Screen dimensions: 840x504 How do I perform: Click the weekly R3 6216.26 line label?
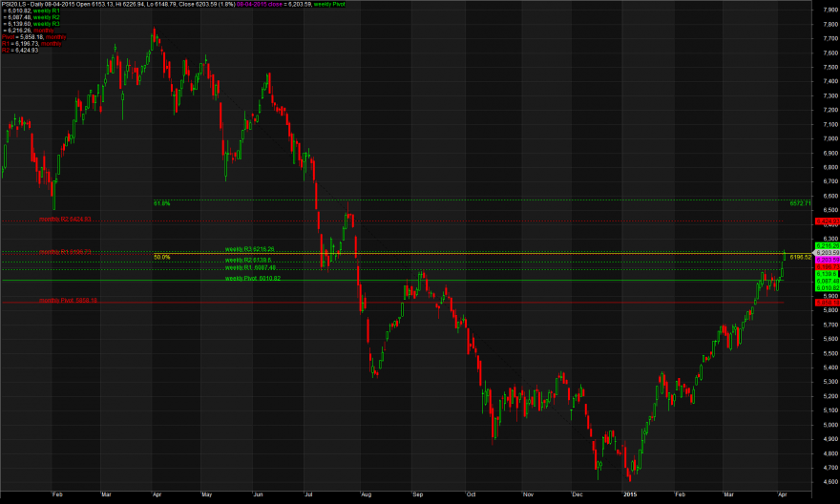250,249
